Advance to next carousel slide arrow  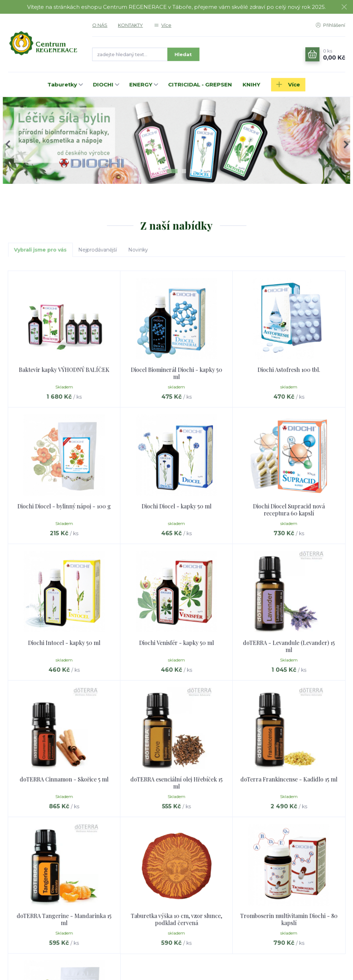click(x=345, y=144)
